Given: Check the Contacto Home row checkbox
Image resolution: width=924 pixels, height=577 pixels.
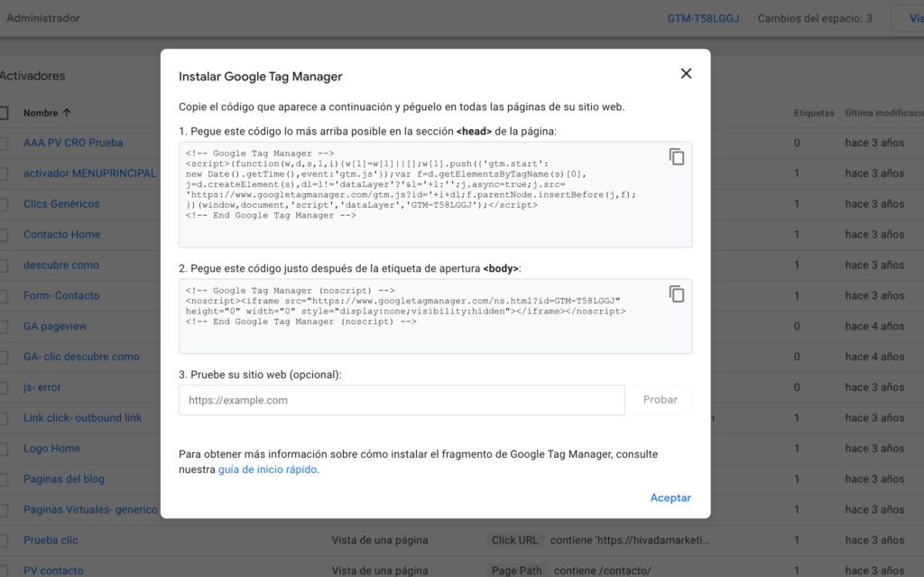Looking at the screenshot, I should (x=3, y=235).
